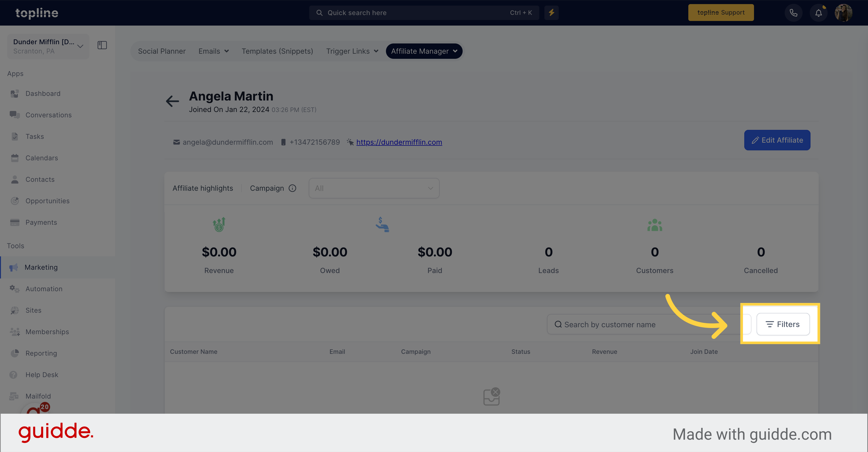Expand the Emails dropdown menu
This screenshot has height=452, width=868.
click(213, 51)
